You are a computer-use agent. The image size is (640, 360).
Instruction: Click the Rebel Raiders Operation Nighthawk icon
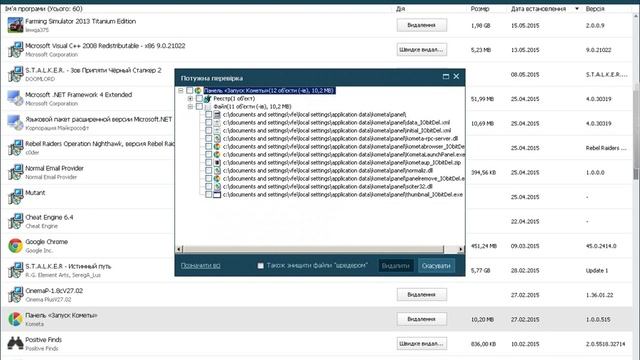tap(15, 147)
